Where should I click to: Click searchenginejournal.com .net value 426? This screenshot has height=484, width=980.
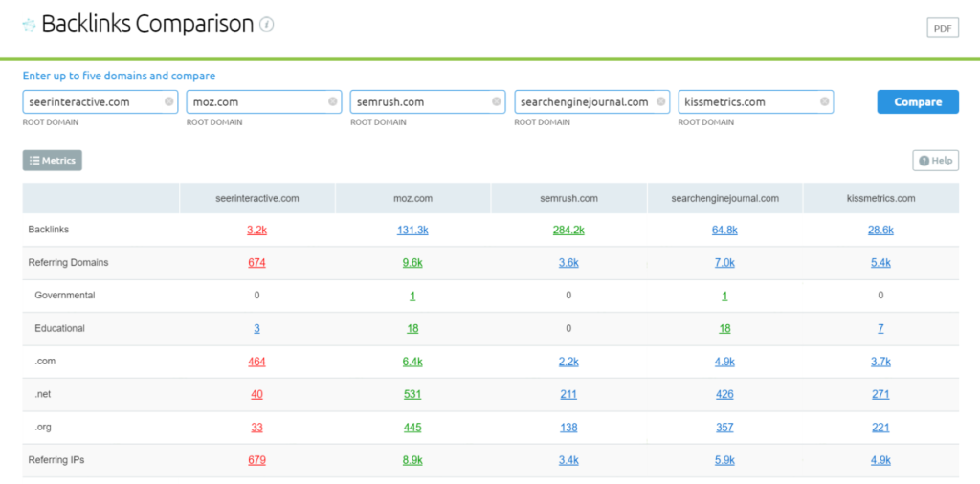pos(724,394)
